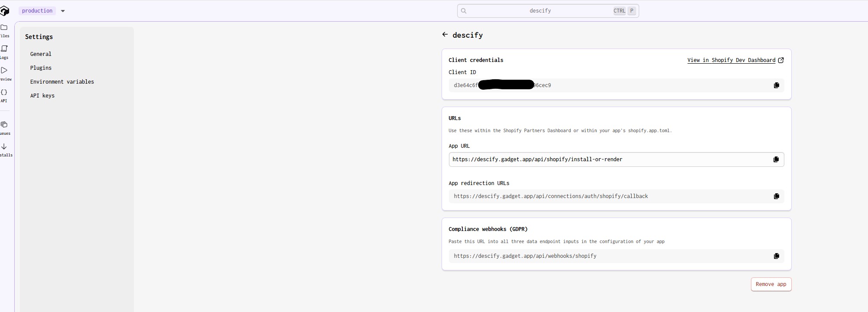This screenshot has width=868, height=312.
Task: Click the App URL label
Action: (x=459, y=146)
